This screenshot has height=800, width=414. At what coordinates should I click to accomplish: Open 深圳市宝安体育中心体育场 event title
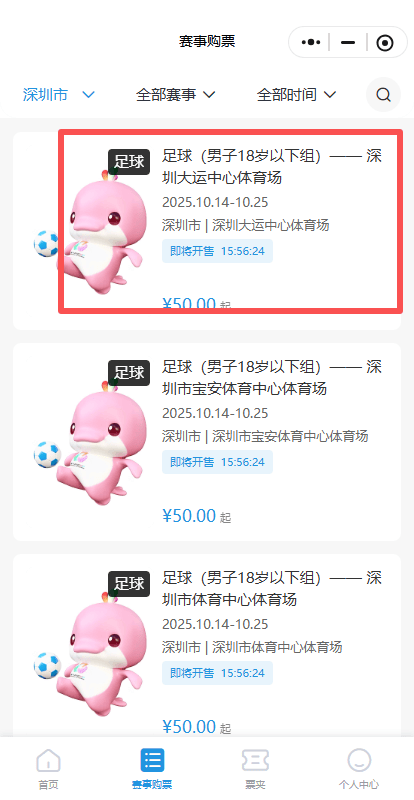(272, 378)
